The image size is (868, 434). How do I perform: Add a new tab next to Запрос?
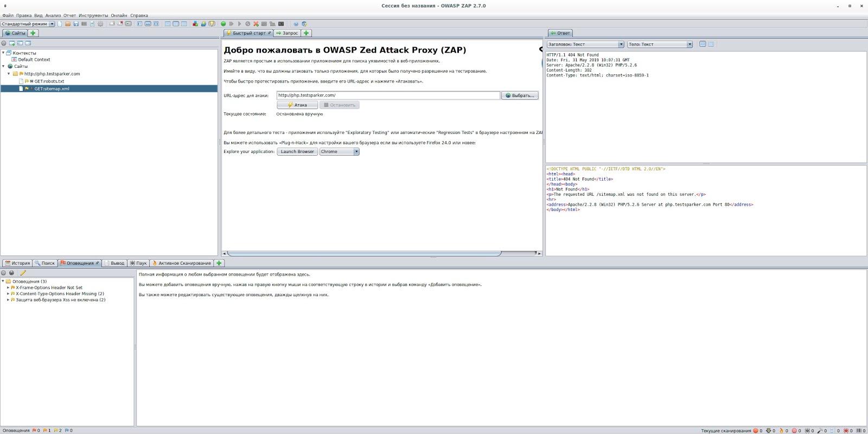pos(306,33)
